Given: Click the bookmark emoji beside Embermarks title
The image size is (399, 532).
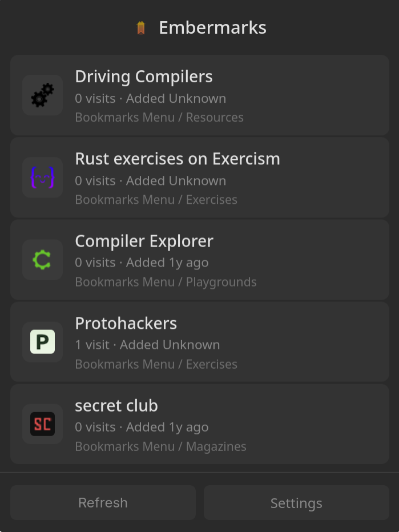Looking at the screenshot, I should click(x=141, y=26).
